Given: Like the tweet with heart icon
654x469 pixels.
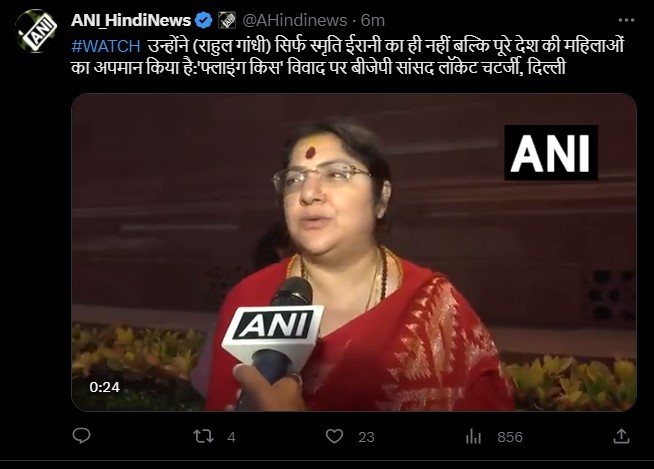Looking at the screenshot, I should (334, 436).
